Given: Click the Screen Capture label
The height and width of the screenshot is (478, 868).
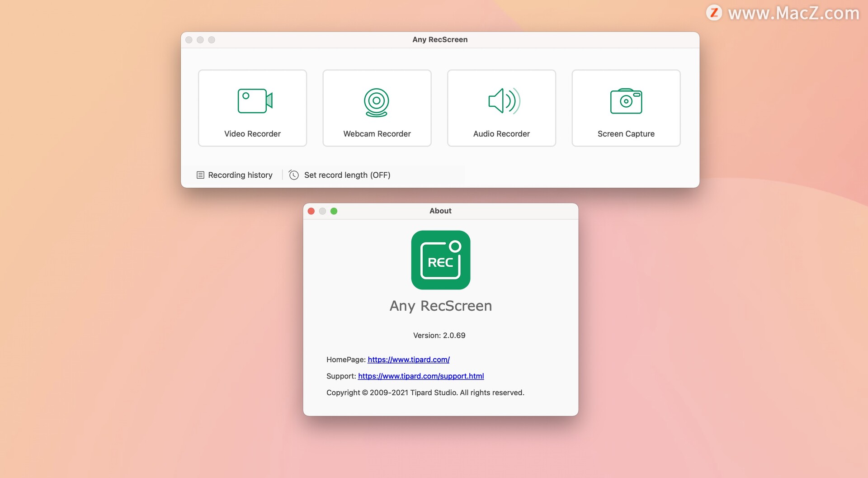Looking at the screenshot, I should 626,134.
